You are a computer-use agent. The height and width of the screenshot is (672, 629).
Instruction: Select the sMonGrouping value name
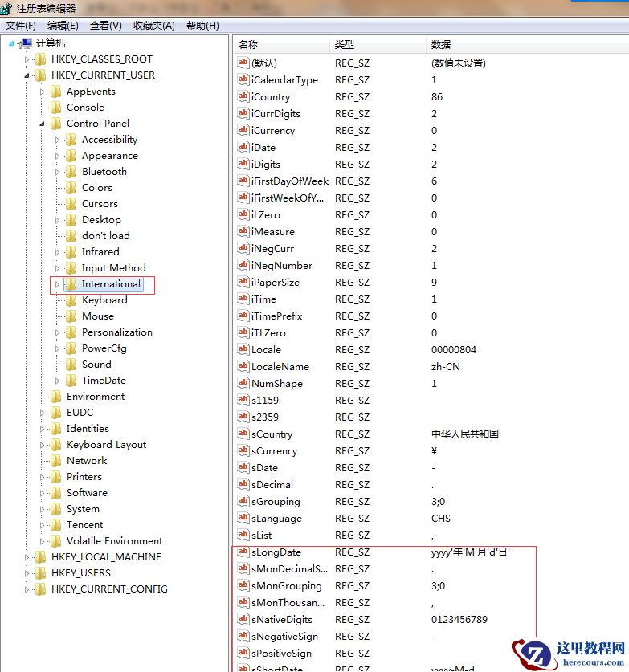287,586
